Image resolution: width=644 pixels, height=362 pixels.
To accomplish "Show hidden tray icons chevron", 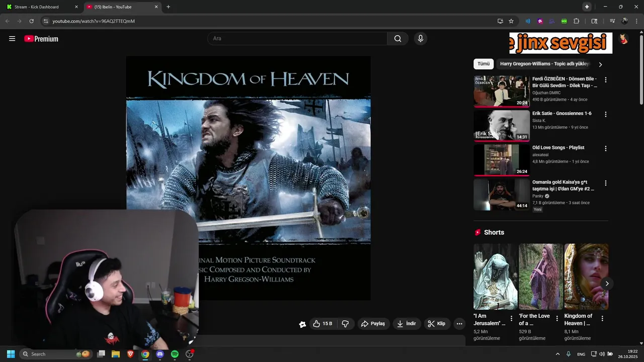I will pos(557,354).
